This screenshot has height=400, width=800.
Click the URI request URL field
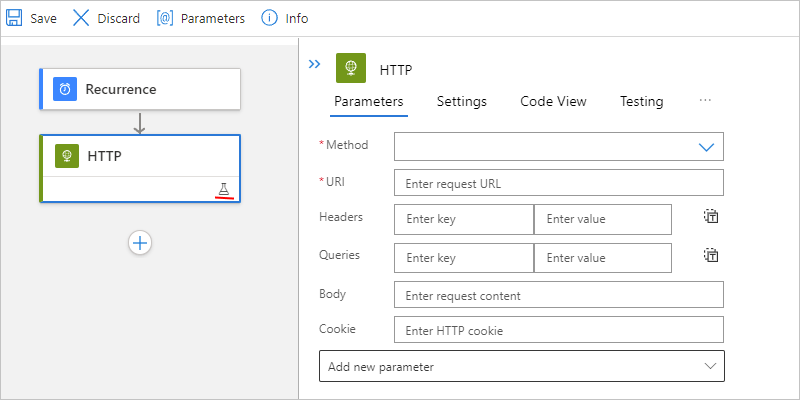559,183
